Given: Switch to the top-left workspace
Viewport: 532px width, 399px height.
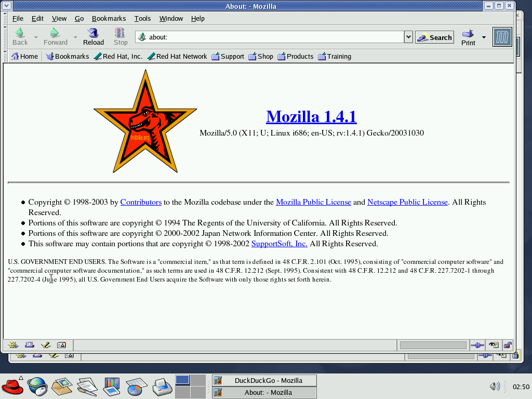Looking at the screenshot, I should click(x=182, y=380).
